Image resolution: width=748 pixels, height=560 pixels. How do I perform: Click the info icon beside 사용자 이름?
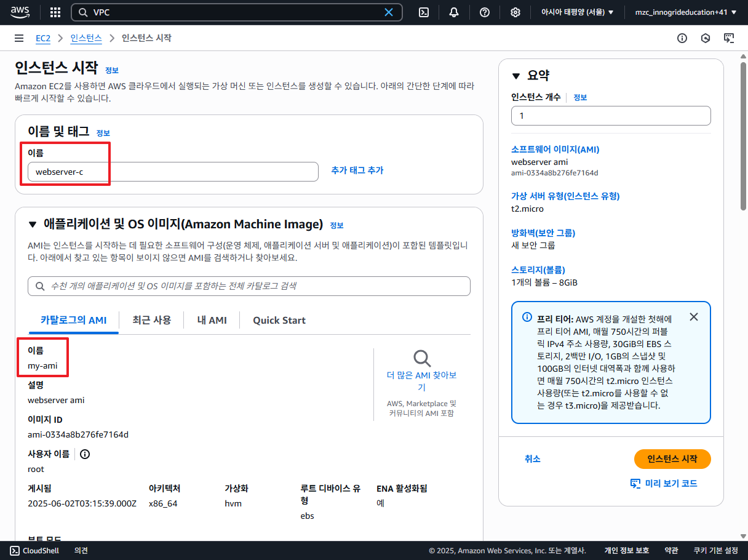85,454
